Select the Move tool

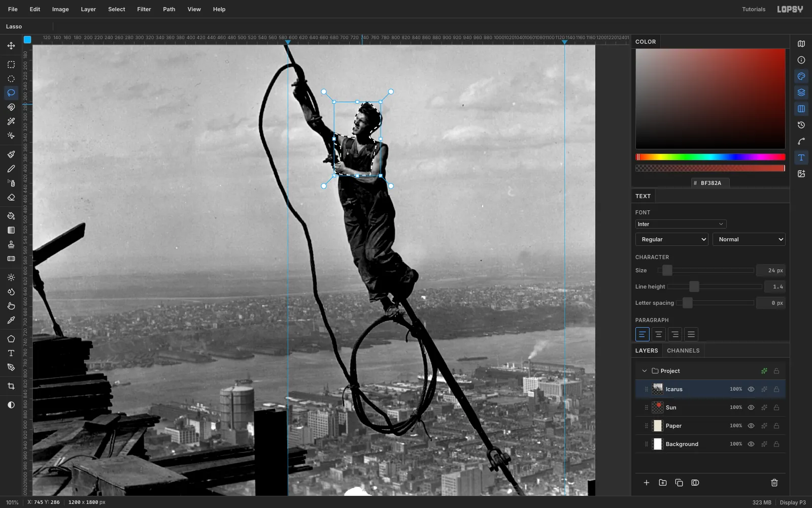click(11, 46)
